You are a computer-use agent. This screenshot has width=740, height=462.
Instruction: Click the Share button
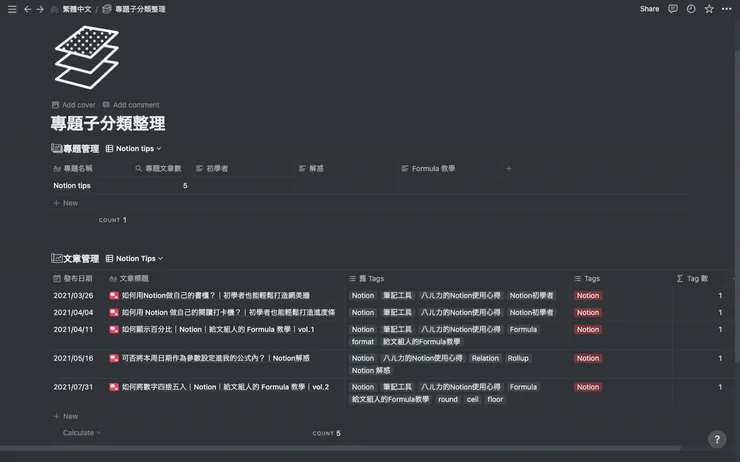click(x=649, y=9)
